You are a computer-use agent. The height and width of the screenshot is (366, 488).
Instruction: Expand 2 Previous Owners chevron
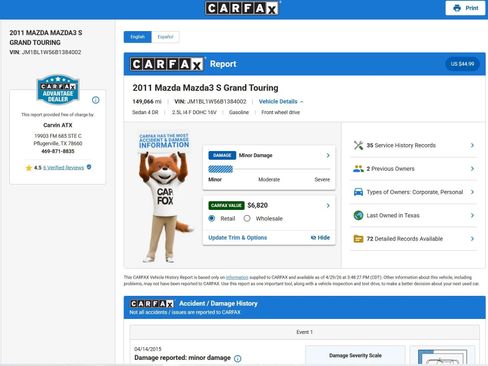click(x=472, y=169)
